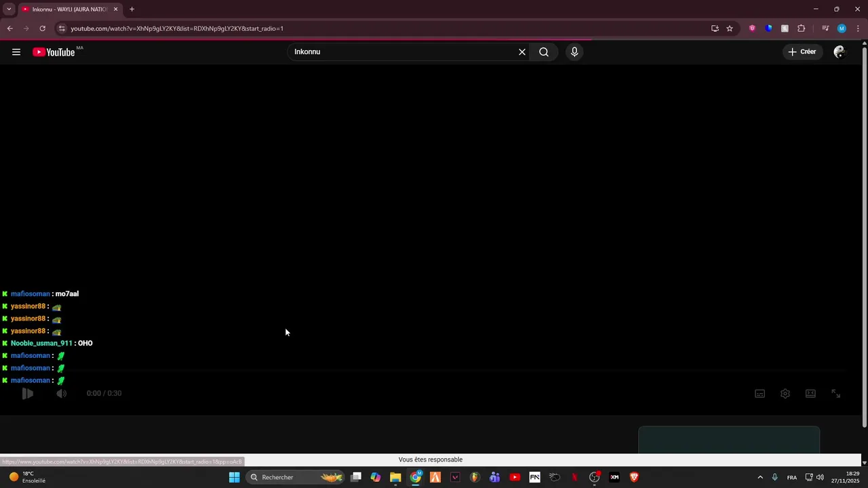
Task: Click the Créer button
Action: pyautogui.click(x=802, y=52)
